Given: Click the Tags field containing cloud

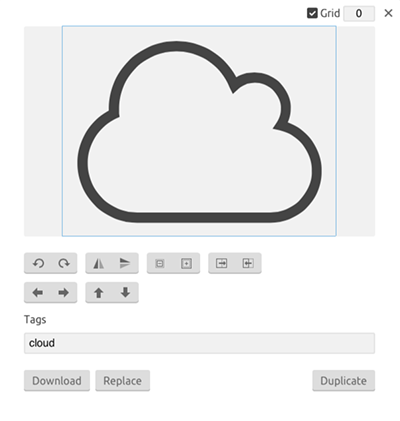Looking at the screenshot, I should (x=199, y=343).
